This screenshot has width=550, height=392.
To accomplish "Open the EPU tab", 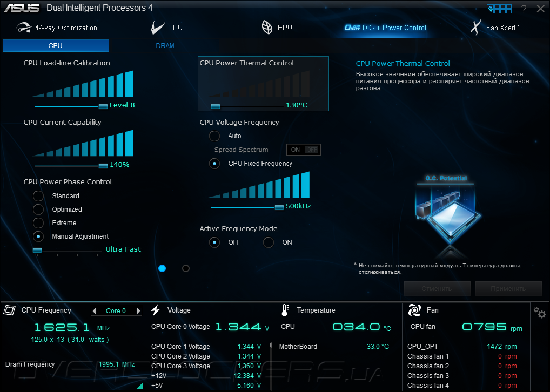I will point(277,28).
